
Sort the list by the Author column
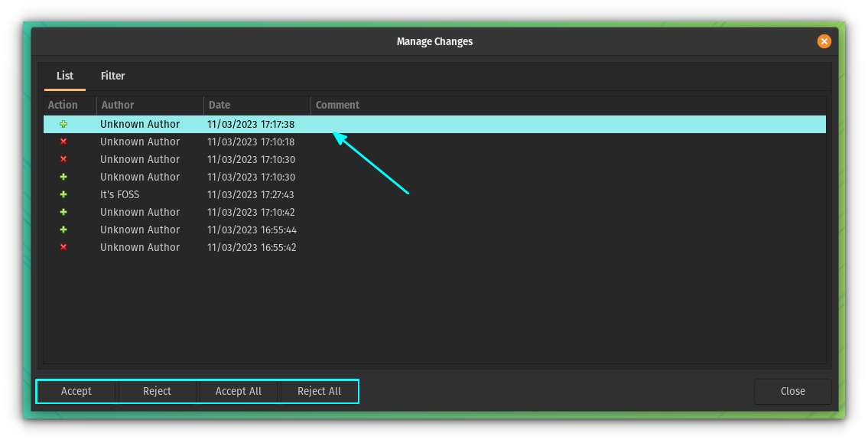(117, 105)
